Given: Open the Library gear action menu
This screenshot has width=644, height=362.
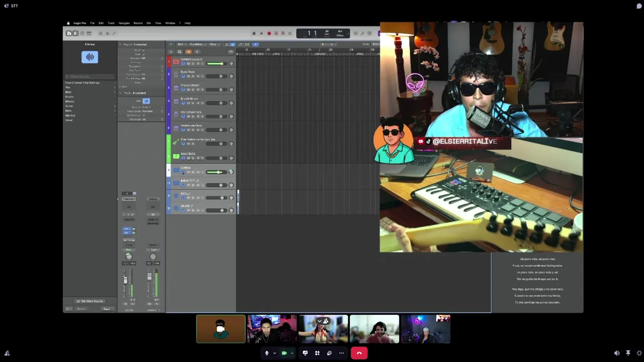Looking at the screenshot, I should (x=68, y=309).
